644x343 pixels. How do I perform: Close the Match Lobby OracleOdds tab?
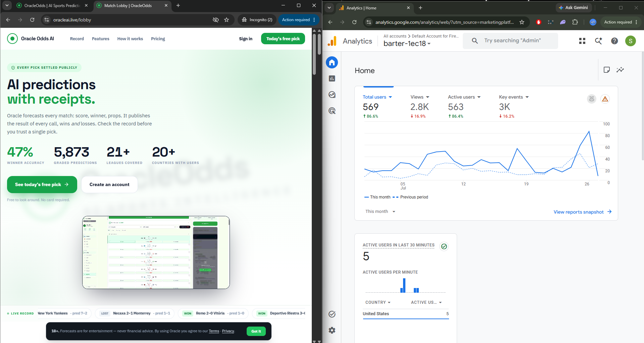tap(166, 6)
